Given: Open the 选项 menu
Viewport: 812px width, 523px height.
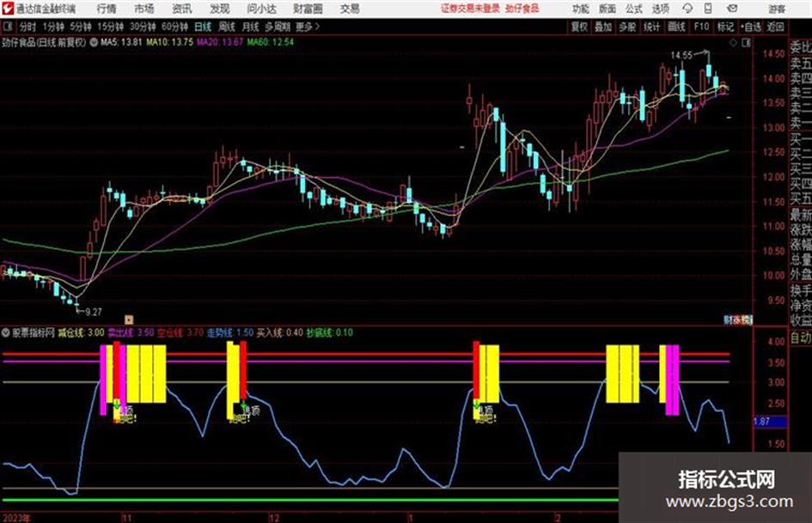Looking at the screenshot, I should click(660, 9).
